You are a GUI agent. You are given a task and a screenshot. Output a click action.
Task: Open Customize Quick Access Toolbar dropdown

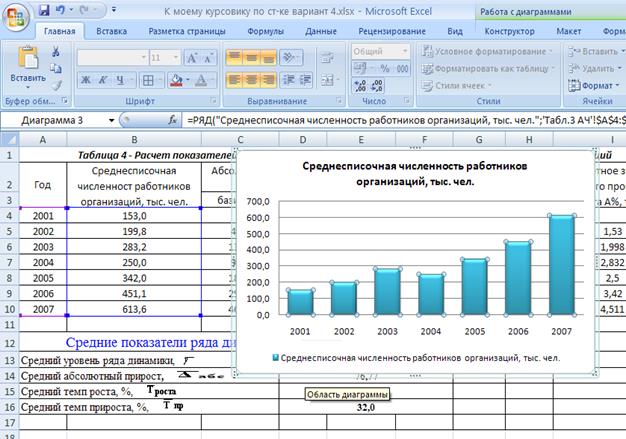pyautogui.click(x=114, y=10)
